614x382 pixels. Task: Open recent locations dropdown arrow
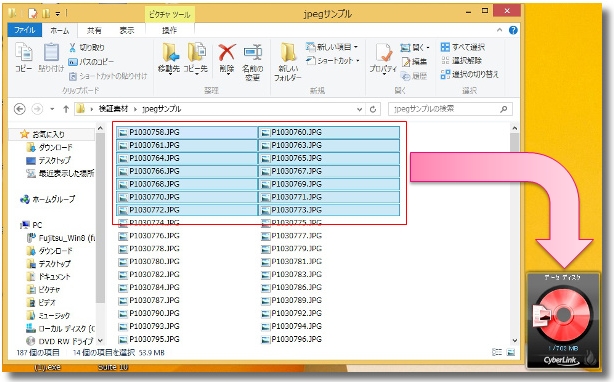(x=52, y=109)
